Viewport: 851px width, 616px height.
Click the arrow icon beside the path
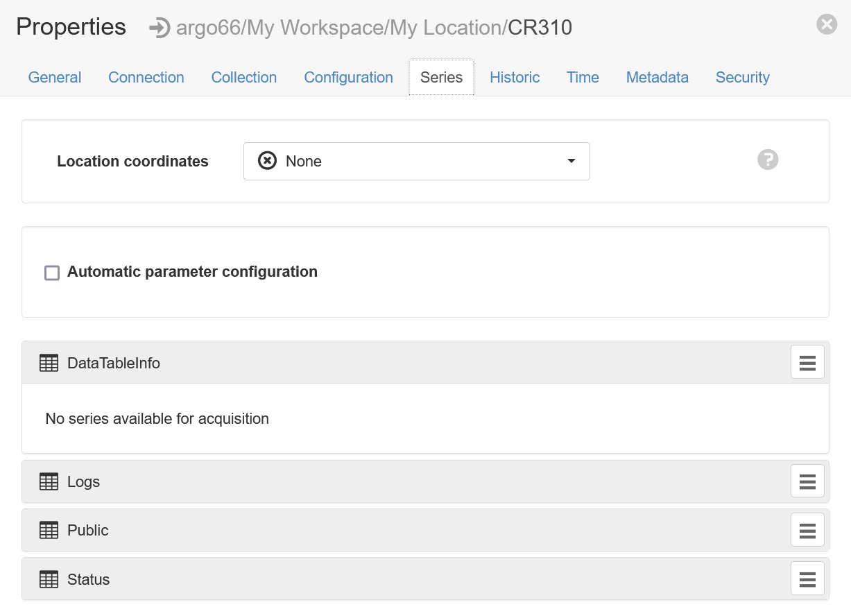pos(160,28)
